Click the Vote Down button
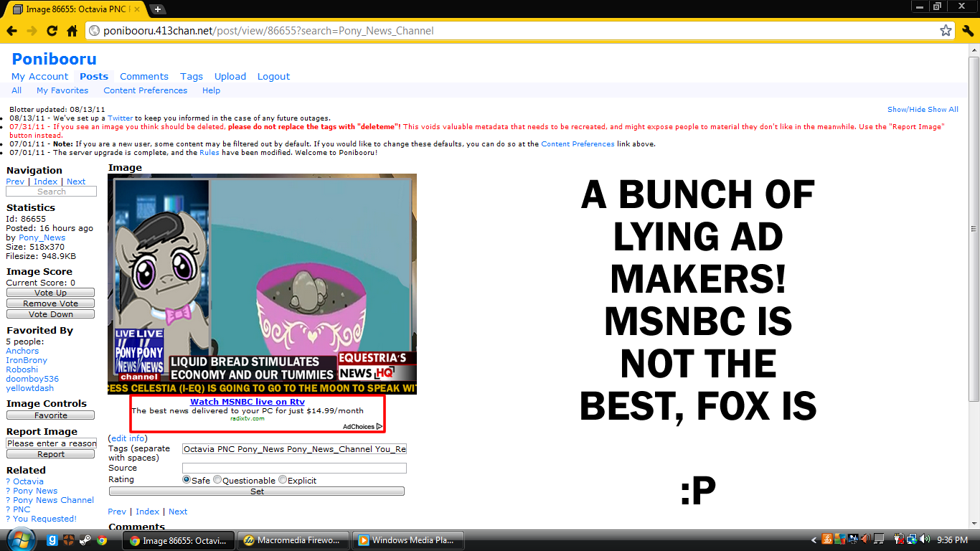This screenshot has height=551, width=980. 50,314
